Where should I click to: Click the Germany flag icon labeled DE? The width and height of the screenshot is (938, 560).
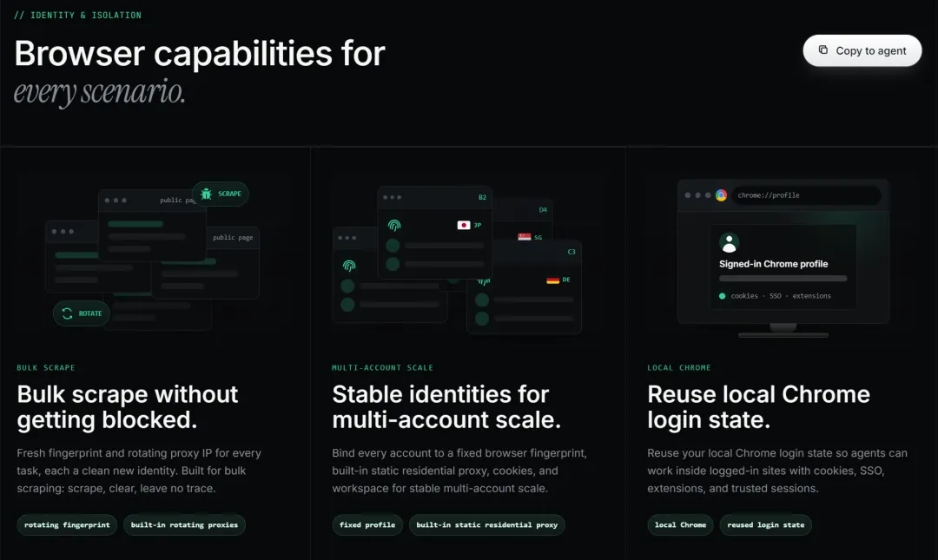(x=552, y=280)
